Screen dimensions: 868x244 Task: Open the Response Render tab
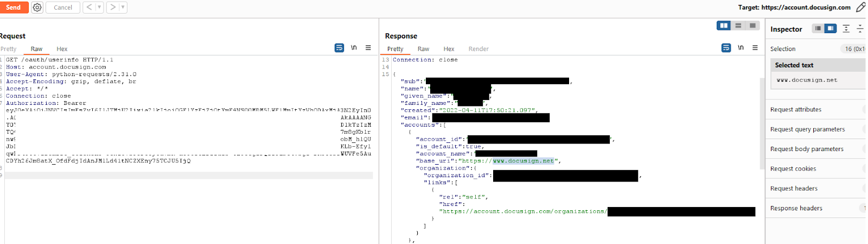(478, 49)
